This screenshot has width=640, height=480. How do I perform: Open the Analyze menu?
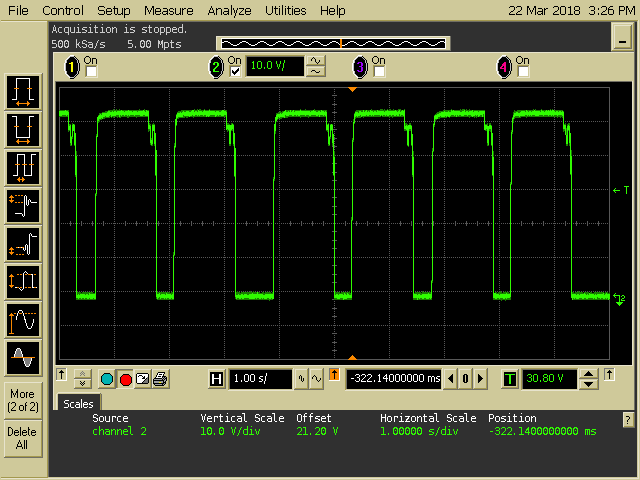click(229, 10)
